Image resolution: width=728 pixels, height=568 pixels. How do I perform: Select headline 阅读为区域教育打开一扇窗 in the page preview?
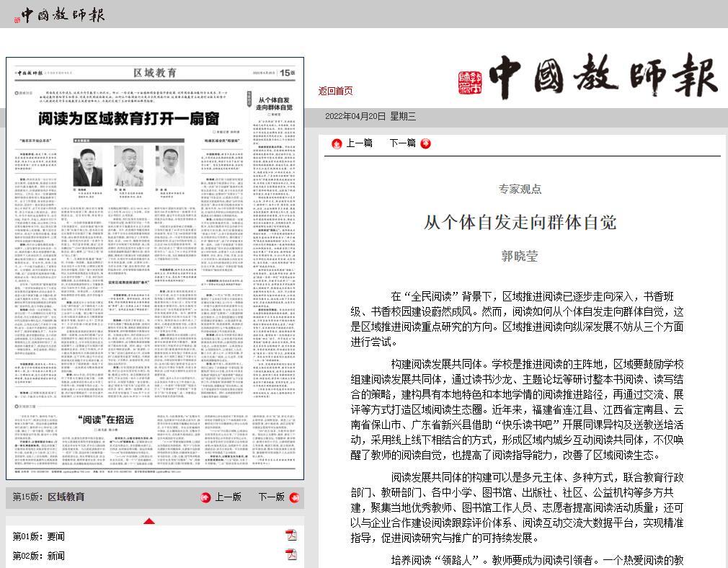[x=128, y=119]
